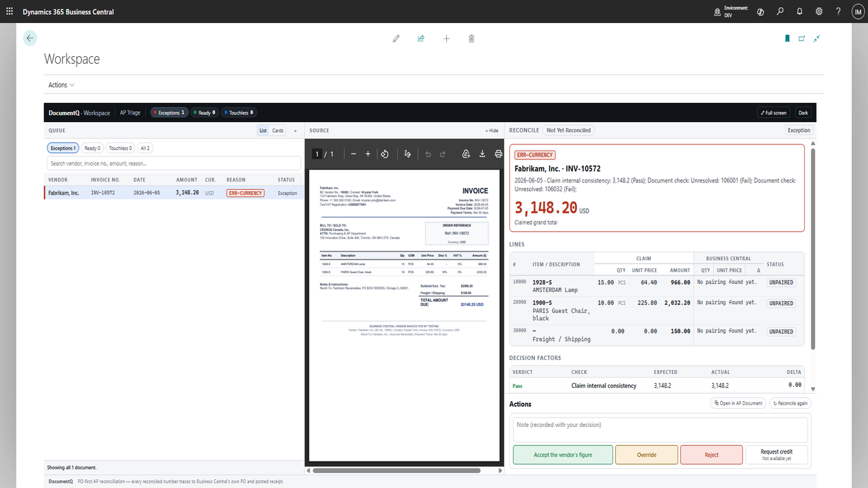The height and width of the screenshot is (488, 868).
Task: Hide the Source panel
Action: [x=492, y=130]
